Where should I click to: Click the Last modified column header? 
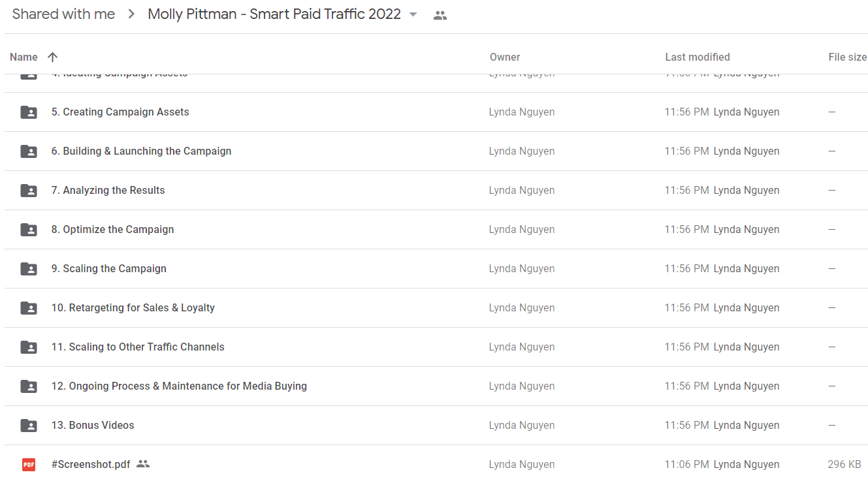pos(698,57)
